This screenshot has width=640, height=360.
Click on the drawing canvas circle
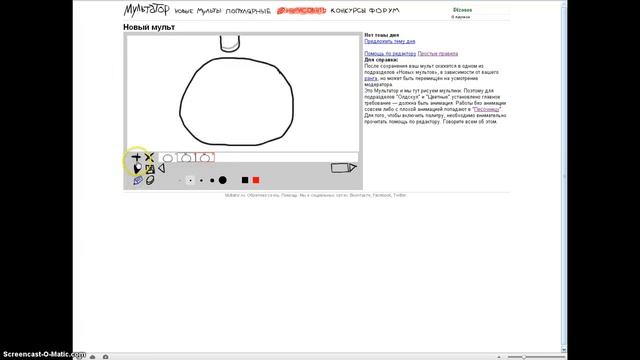pos(236,101)
